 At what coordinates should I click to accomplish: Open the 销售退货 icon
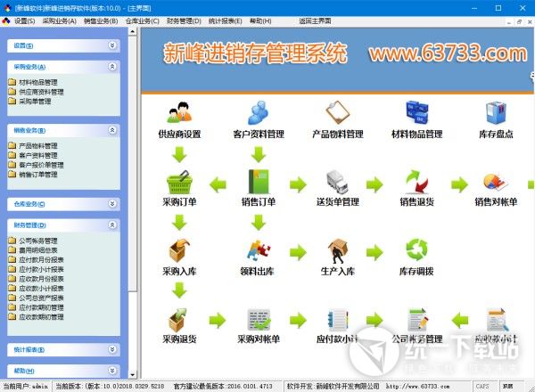[416, 182]
